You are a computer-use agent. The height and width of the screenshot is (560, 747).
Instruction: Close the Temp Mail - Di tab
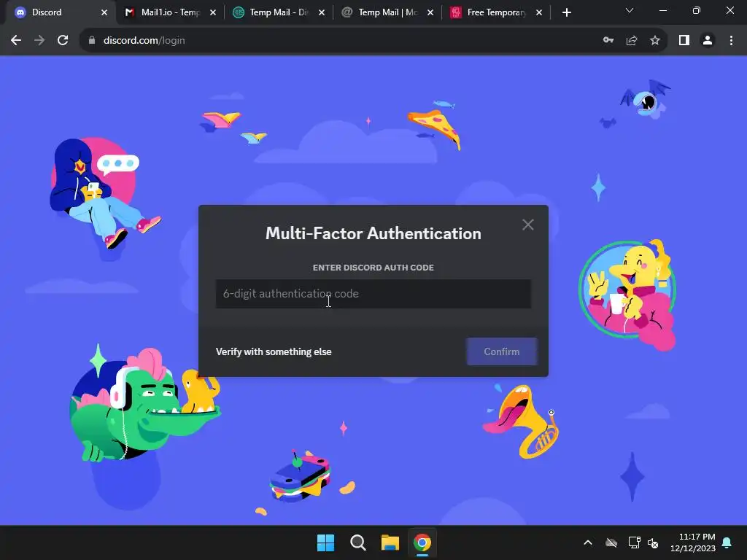pyautogui.click(x=322, y=12)
